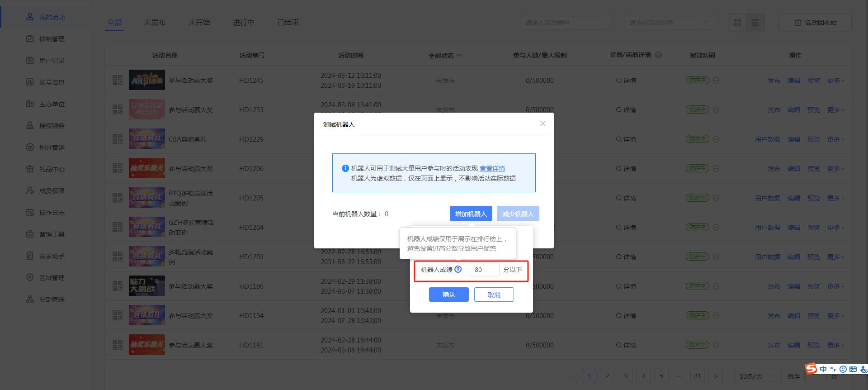
Task: Switch to 未发布 tab
Action: pos(155,22)
